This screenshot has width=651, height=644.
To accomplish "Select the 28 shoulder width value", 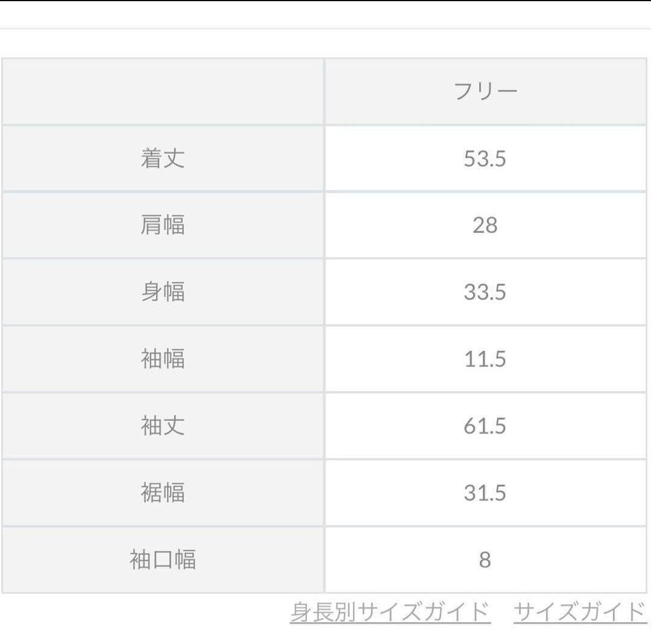I will (x=485, y=226).
